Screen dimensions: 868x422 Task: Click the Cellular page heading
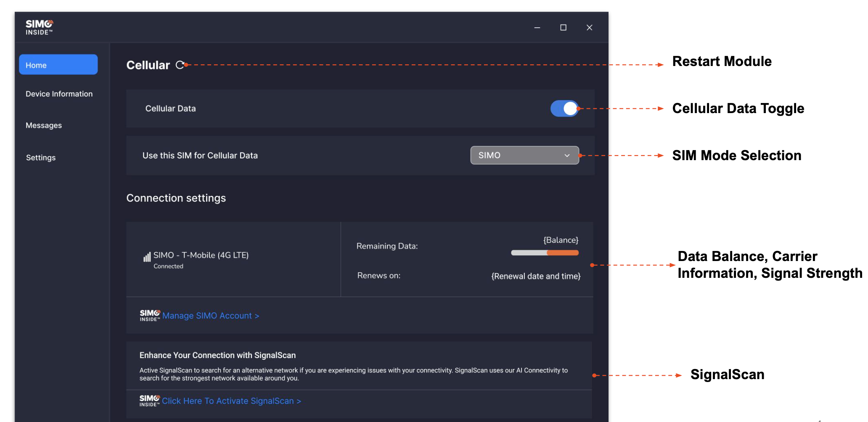point(148,65)
